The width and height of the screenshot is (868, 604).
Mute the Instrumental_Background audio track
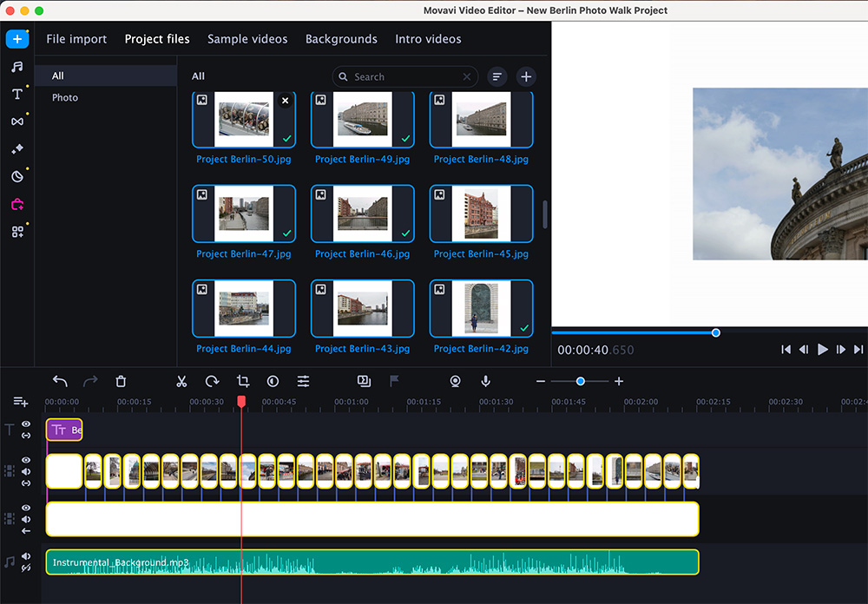coord(26,556)
